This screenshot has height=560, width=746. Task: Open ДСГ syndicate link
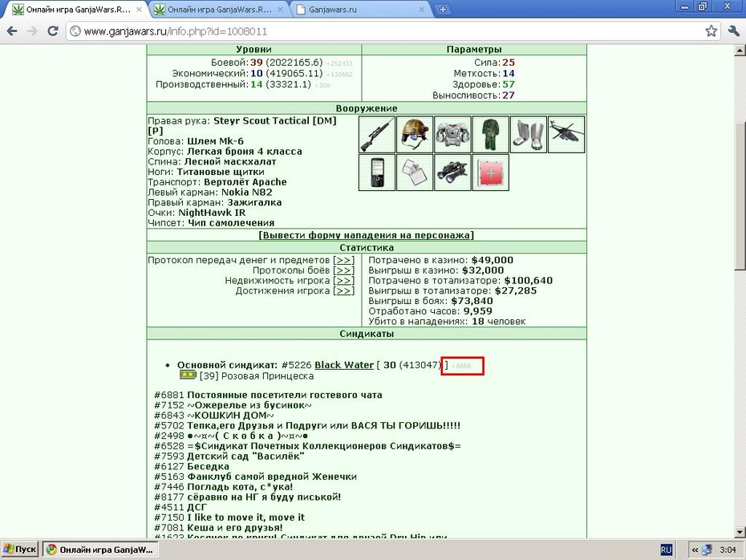coord(197,508)
